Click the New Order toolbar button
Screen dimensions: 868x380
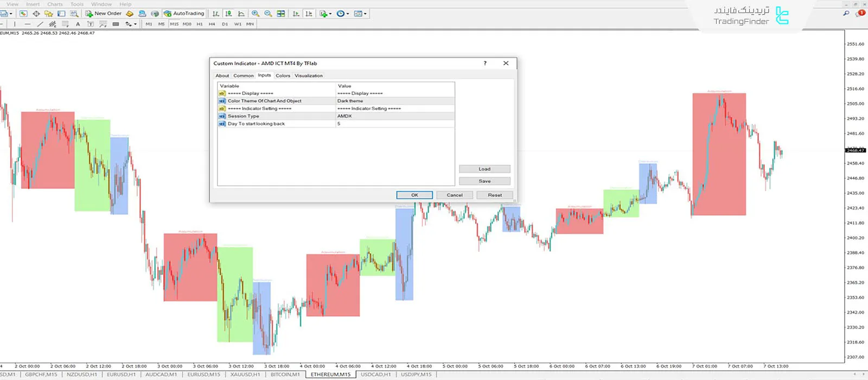tap(103, 14)
